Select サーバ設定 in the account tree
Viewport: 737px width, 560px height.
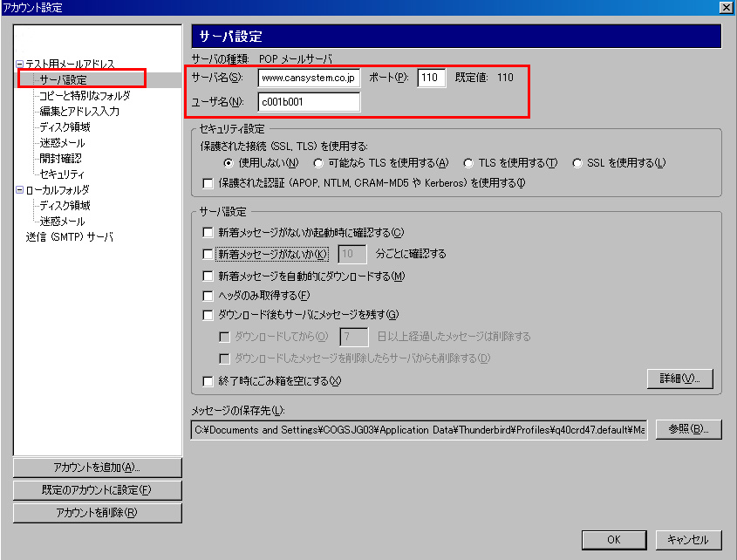[63, 79]
